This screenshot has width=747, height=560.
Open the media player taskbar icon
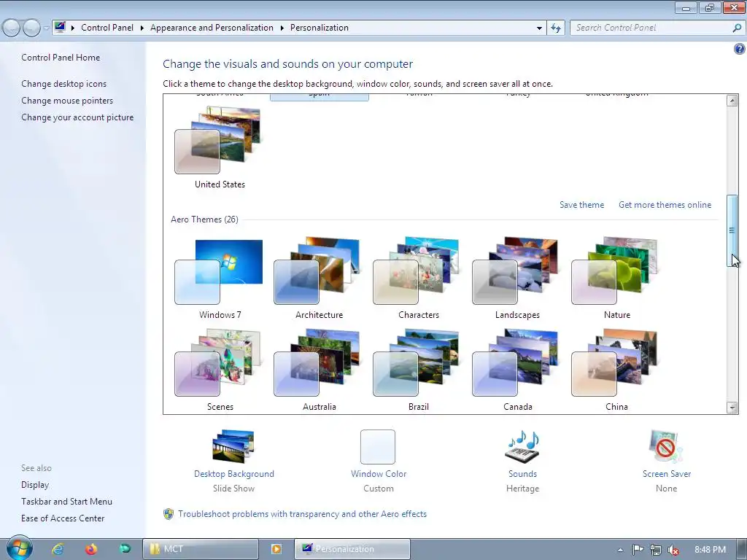276,549
